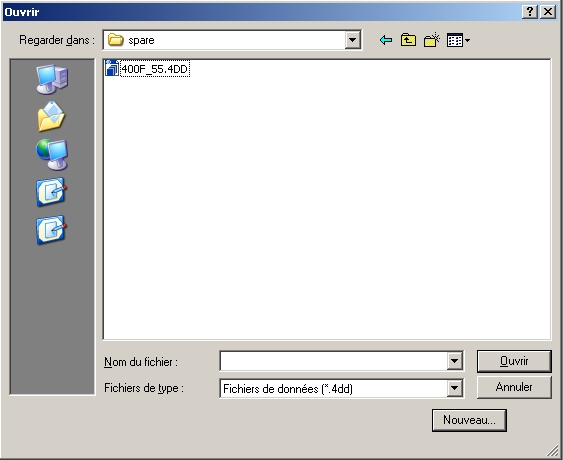Screen dimensions: 563x460
Task: Expand the 'Regarder dans' folder dropdown
Action: [353, 40]
